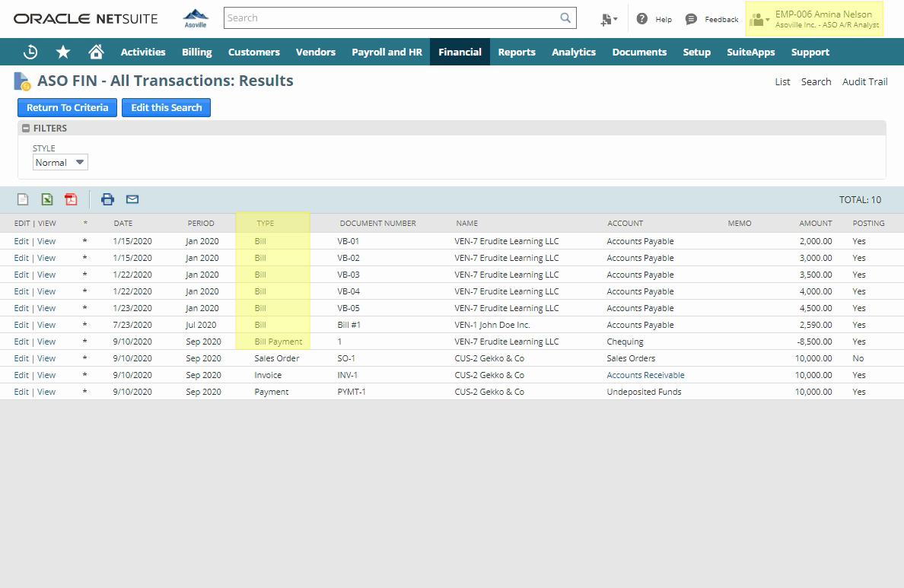Click the search magnifier icon
The image size is (904, 588).
[x=565, y=17]
